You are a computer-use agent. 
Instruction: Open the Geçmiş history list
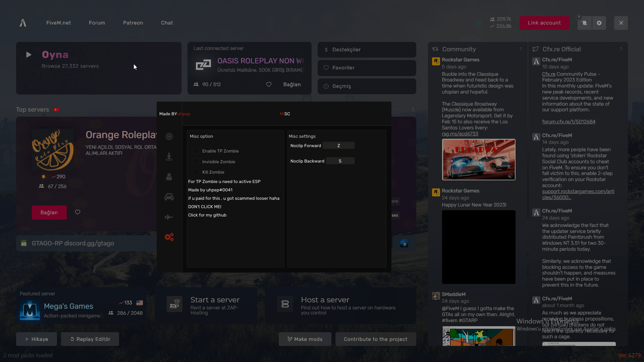click(367, 86)
